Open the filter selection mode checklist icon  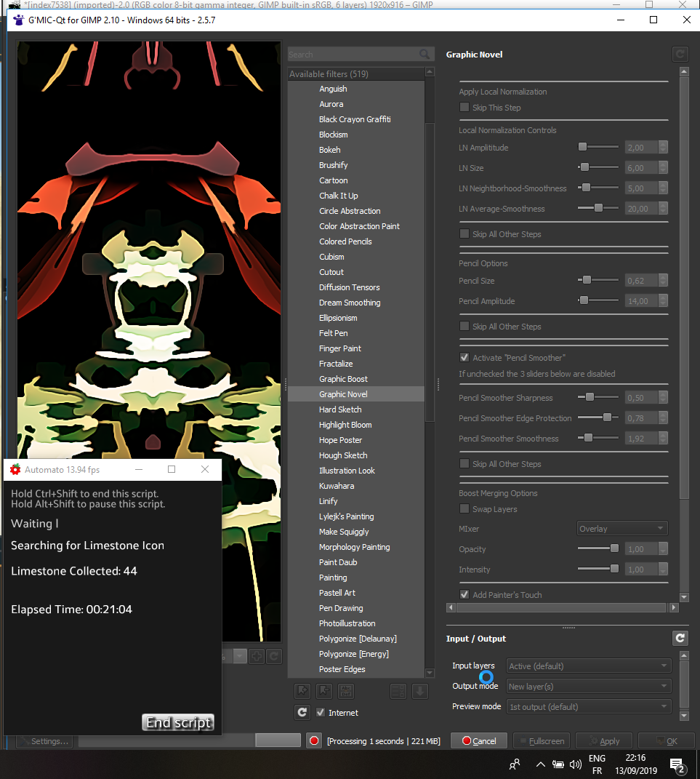point(398,690)
